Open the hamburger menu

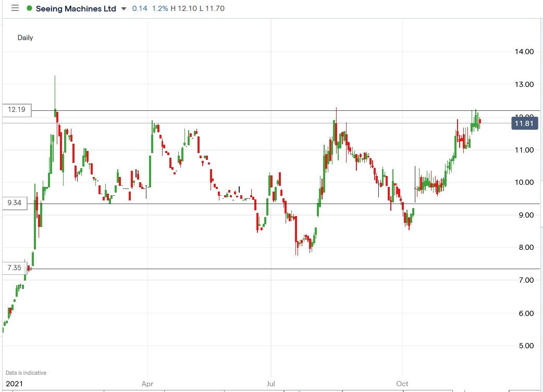coord(15,8)
